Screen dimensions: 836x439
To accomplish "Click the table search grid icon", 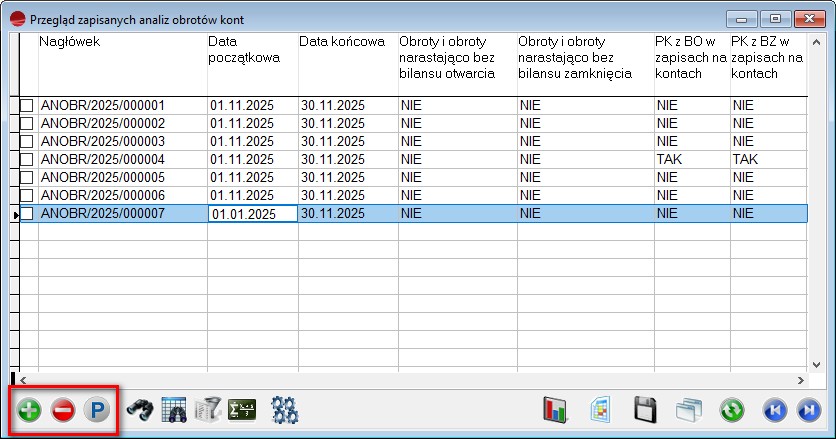I will [x=174, y=410].
